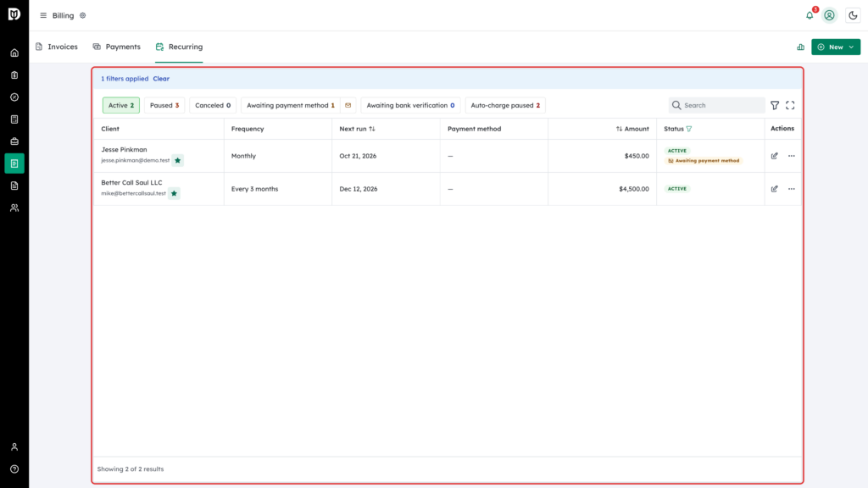Open the compass icon in sidebar
Screen dimensions: 868x488
[14, 97]
